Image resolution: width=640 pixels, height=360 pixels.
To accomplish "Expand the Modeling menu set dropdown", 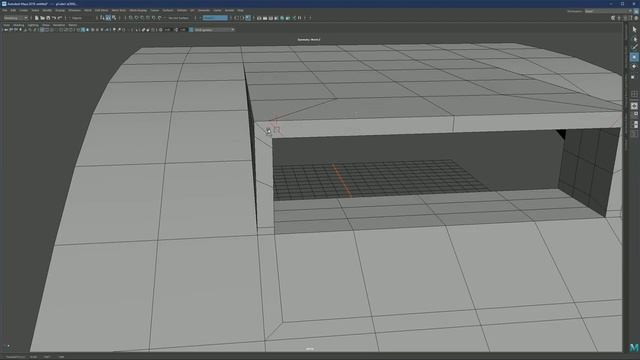I will [x=16, y=18].
